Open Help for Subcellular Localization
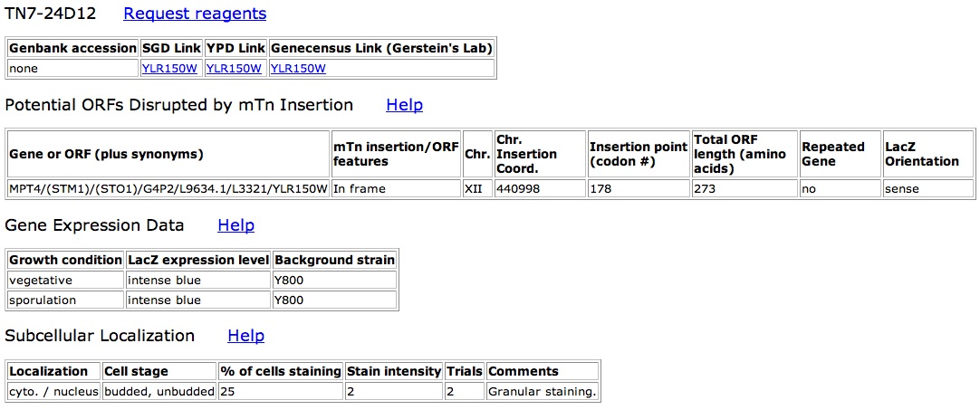 click(x=245, y=336)
